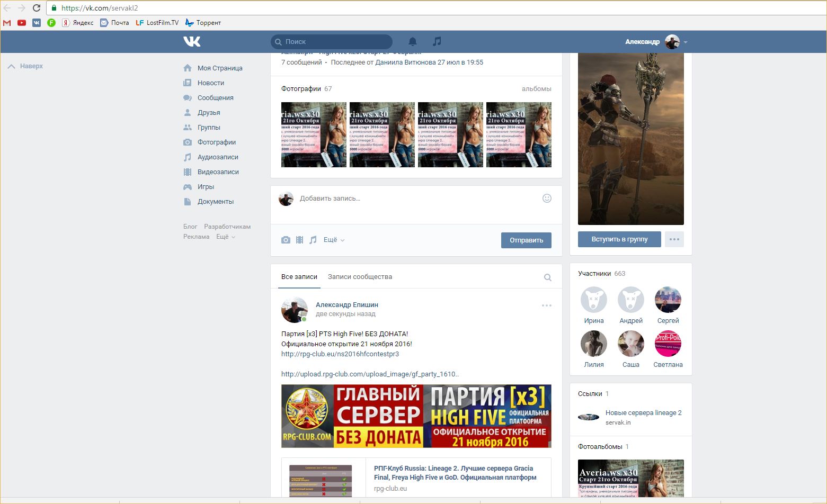Open emoji picker smiley icon

click(547, 198)
